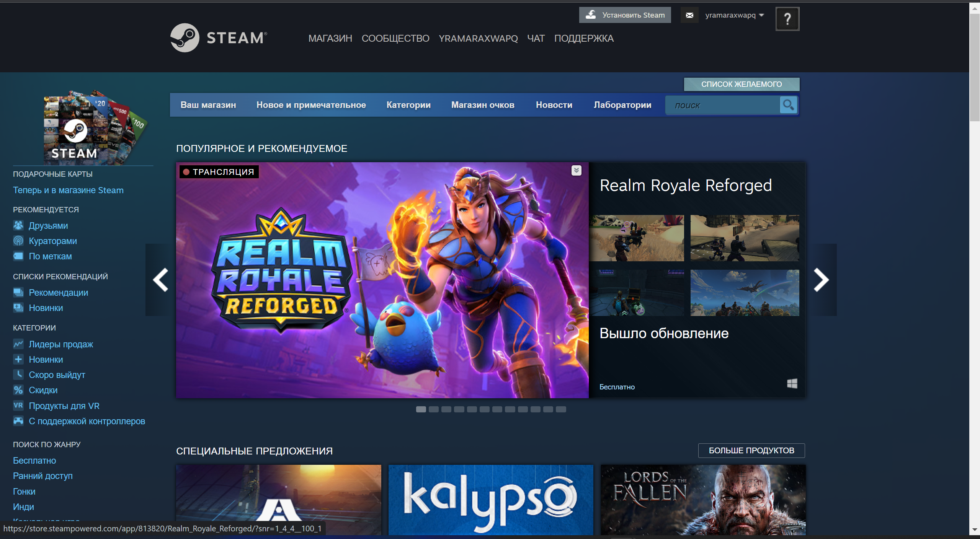Screen dimensions: 980x539
Task: Open Ранний доступ genre link
Action: [43, 476]
